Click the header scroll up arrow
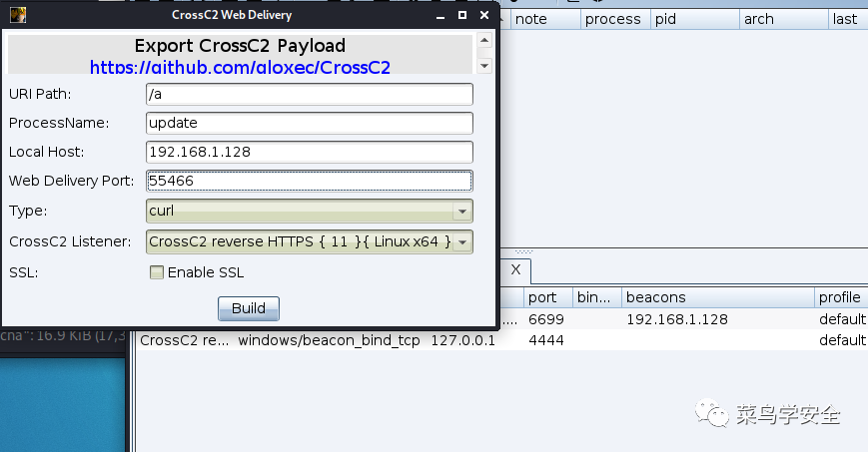 [x=484, y=40]
